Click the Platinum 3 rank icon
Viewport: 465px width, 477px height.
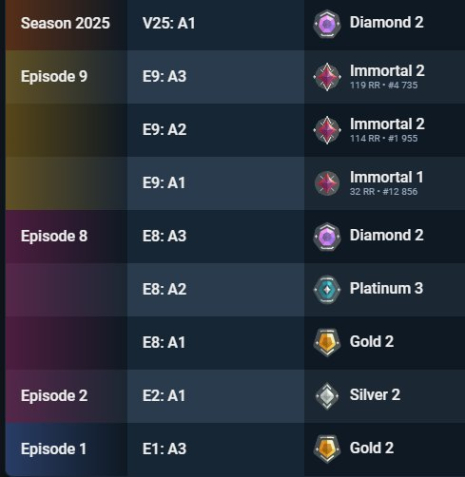tap(327, 289)
